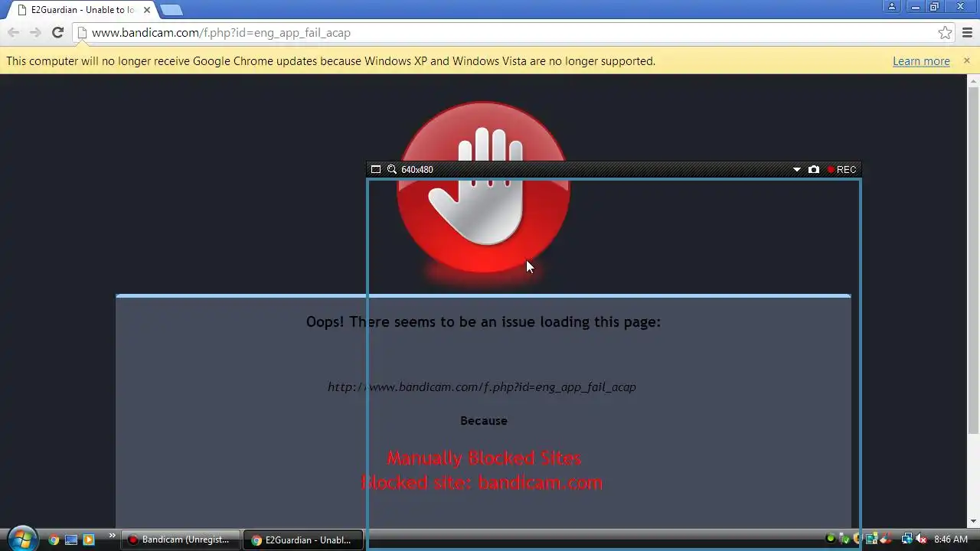
Task: Take a screenshot with Bandicam camera icon
Action: (x=814, y=170)
